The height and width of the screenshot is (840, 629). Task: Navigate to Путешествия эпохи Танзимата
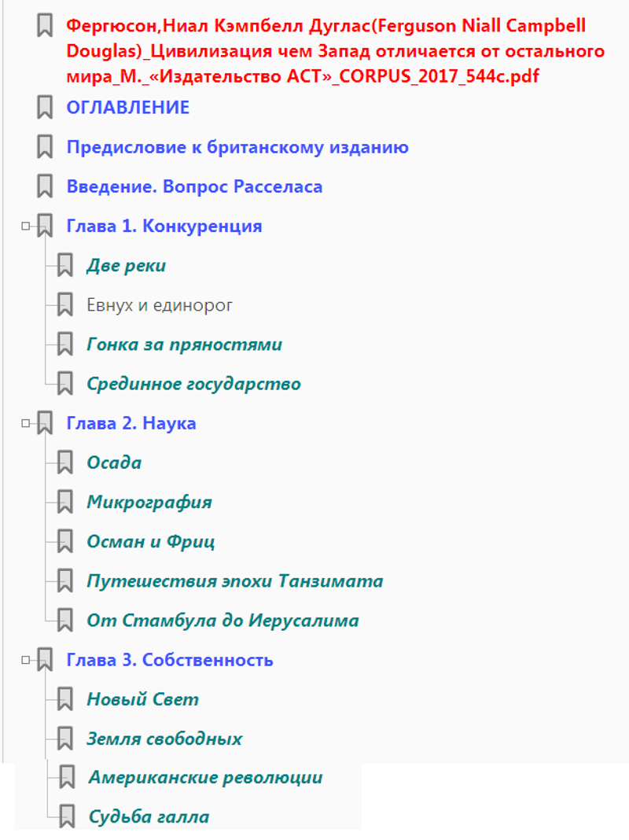(234, 581)
